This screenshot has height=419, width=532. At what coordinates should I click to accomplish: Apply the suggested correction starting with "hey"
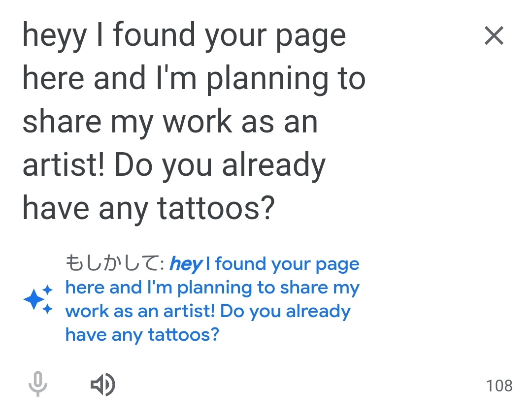click(212, 299)
